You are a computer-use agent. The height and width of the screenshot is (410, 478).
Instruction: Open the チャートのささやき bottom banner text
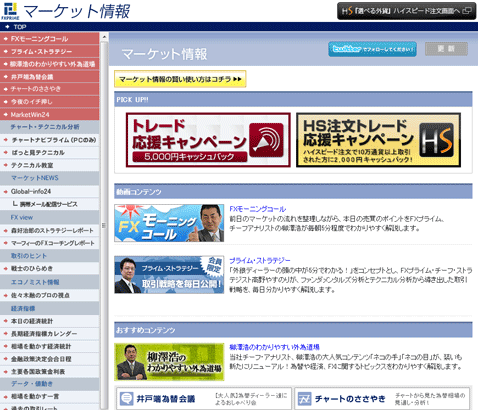tap(350, 399)
